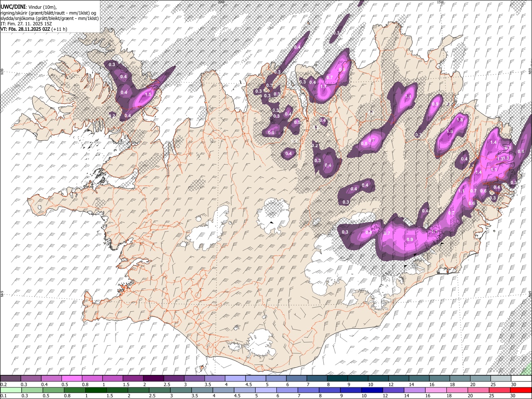This screenshot has height=399, width=532.
Task: Select the pale grey swatch at 25 in upper legend
Action: coord(501,379)
